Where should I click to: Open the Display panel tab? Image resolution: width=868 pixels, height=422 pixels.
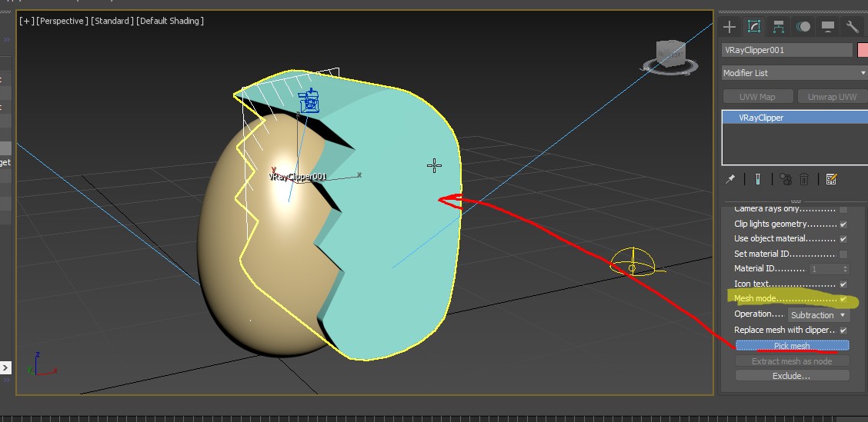pyautogui.click(x=828, y=27)
